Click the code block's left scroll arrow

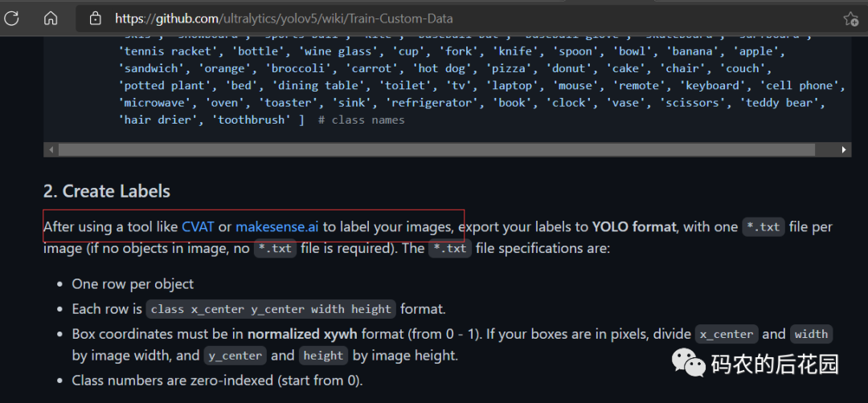(x=51, y=150)
